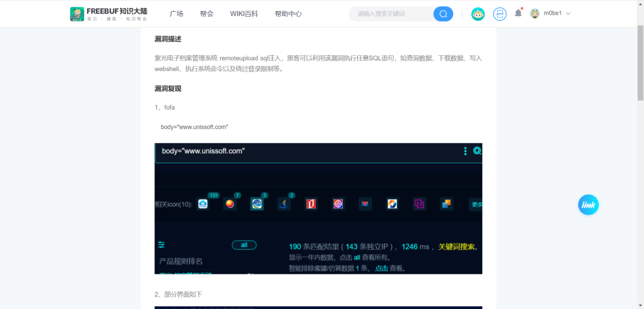Open the WIKI百科 menu item
This screenshot has height=309, width=644.
[244, 14]
